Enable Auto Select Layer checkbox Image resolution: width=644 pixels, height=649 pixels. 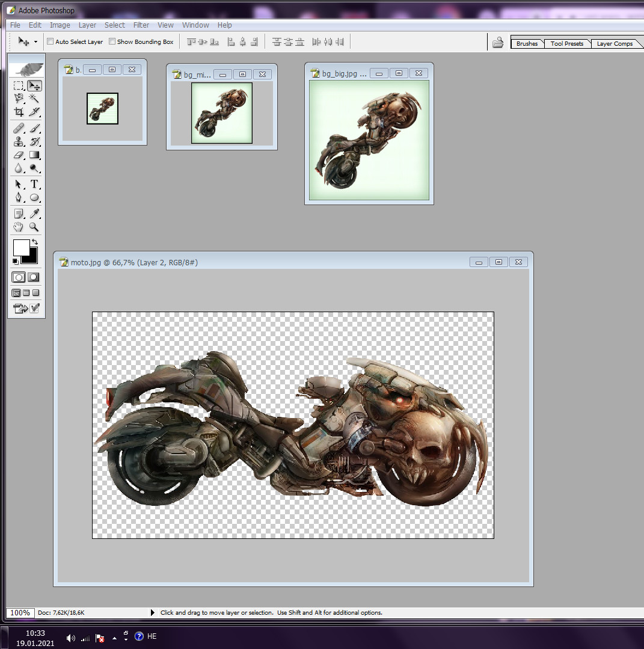[x=51, y=42]
